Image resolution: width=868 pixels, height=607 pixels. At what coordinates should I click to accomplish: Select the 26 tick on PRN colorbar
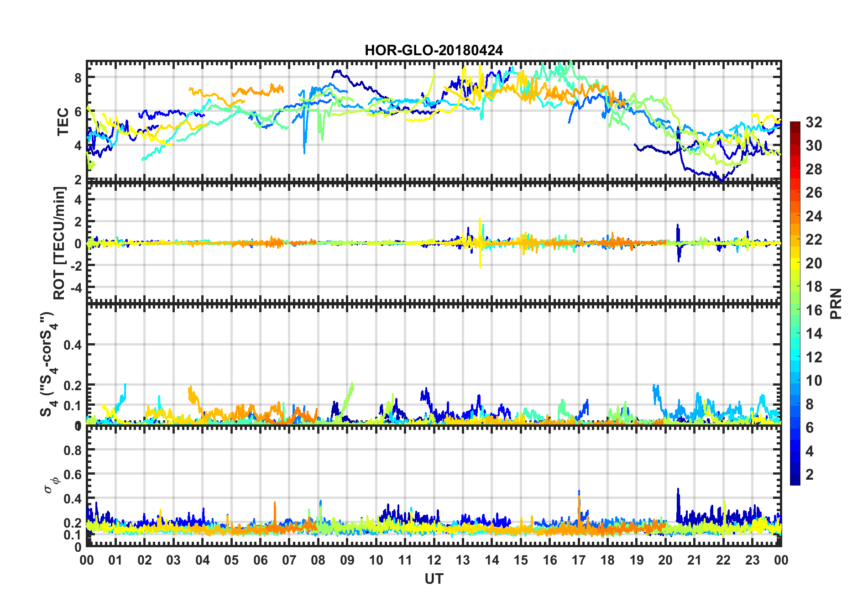pos(814,193)
